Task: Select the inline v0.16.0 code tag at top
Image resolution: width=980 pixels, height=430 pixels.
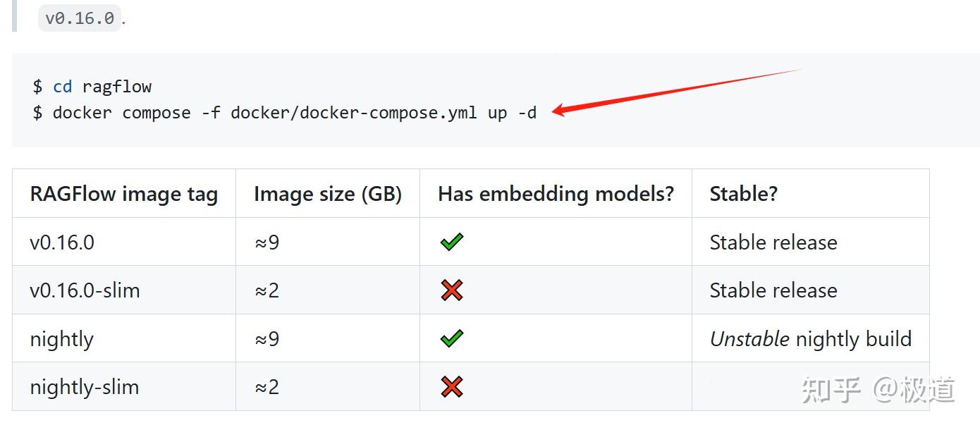Action: [x=80, y=18]
